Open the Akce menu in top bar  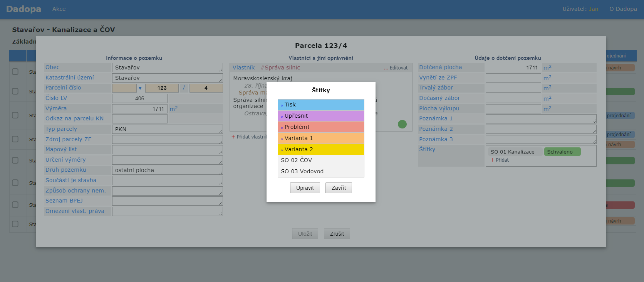(x=59, y=9)
